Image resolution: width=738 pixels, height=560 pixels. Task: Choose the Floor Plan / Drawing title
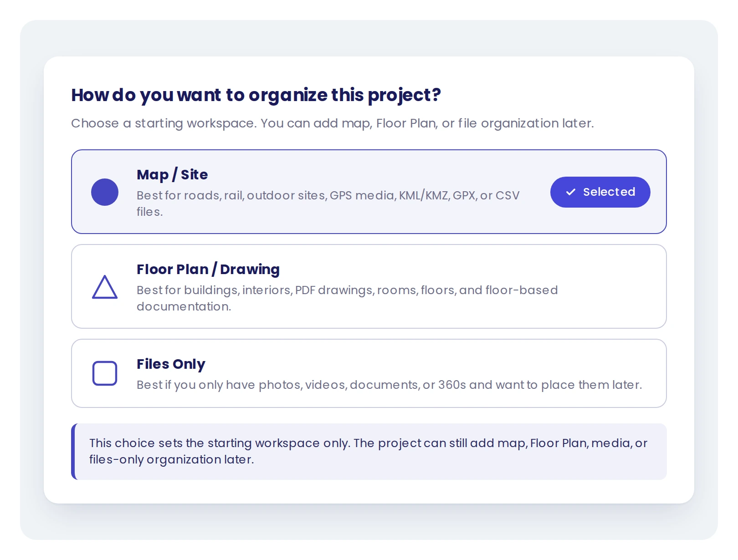click(x=208, y=269)
